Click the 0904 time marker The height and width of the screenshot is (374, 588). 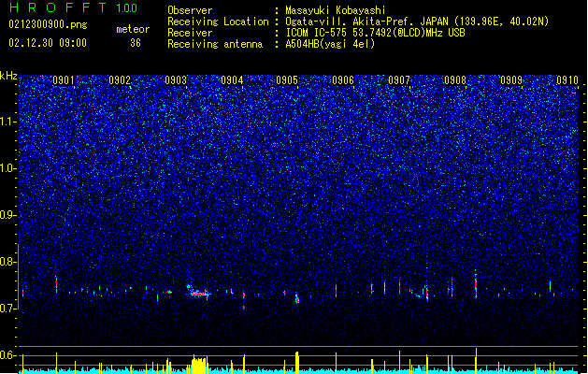click(x=232, y=80)
